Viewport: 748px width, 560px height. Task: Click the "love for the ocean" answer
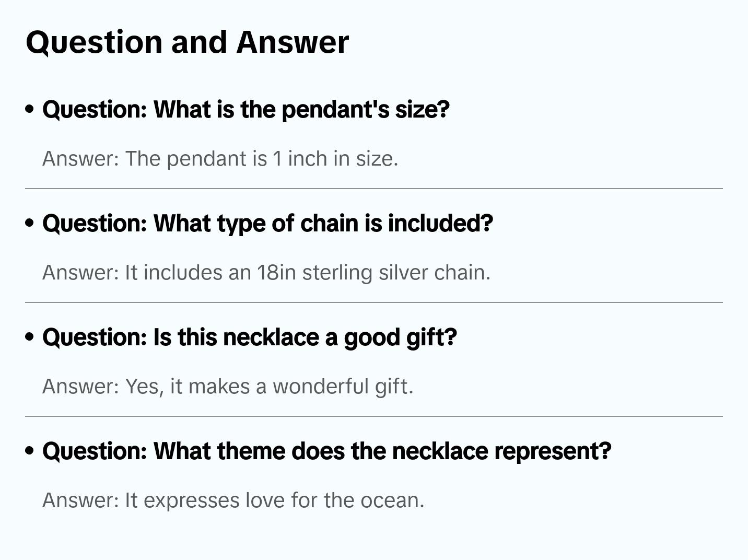pyautogui.click(x=233, y=500)
